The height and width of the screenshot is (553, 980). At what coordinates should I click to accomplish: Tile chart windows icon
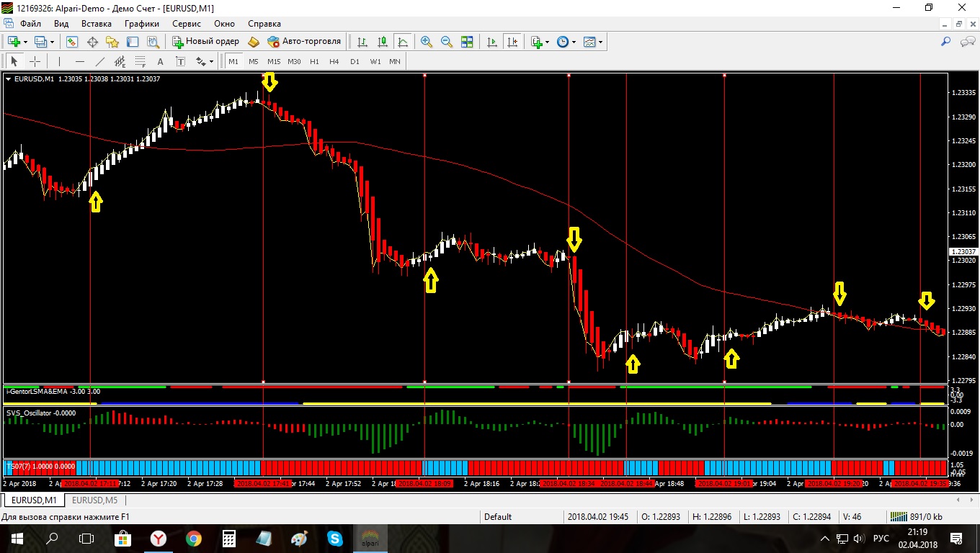(467, 42)
